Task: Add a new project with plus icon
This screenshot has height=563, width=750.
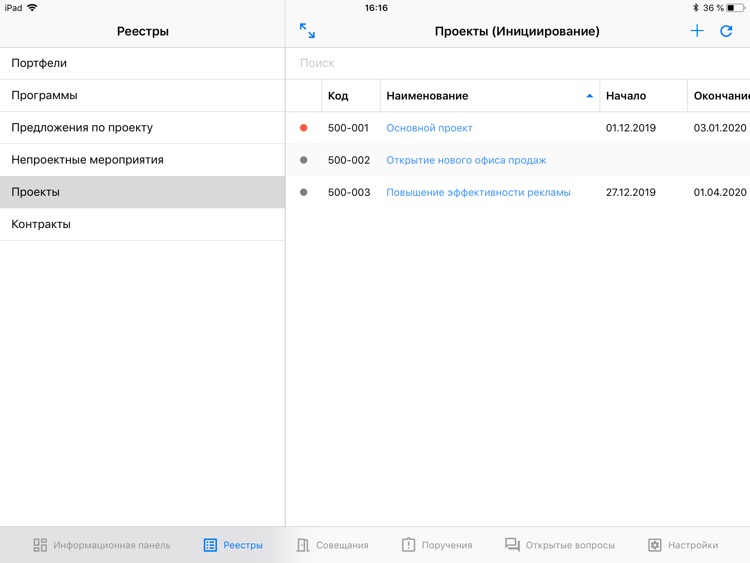Action: 697,31
